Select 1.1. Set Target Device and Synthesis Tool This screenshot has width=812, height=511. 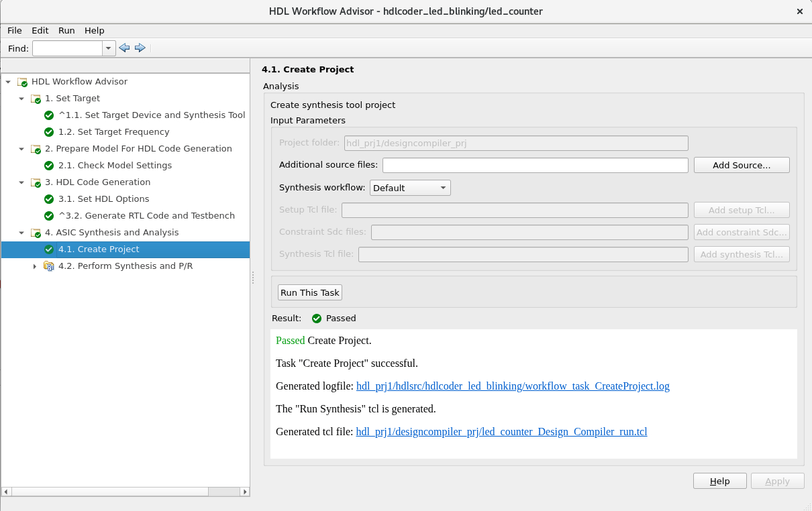(x=152, y=115)
